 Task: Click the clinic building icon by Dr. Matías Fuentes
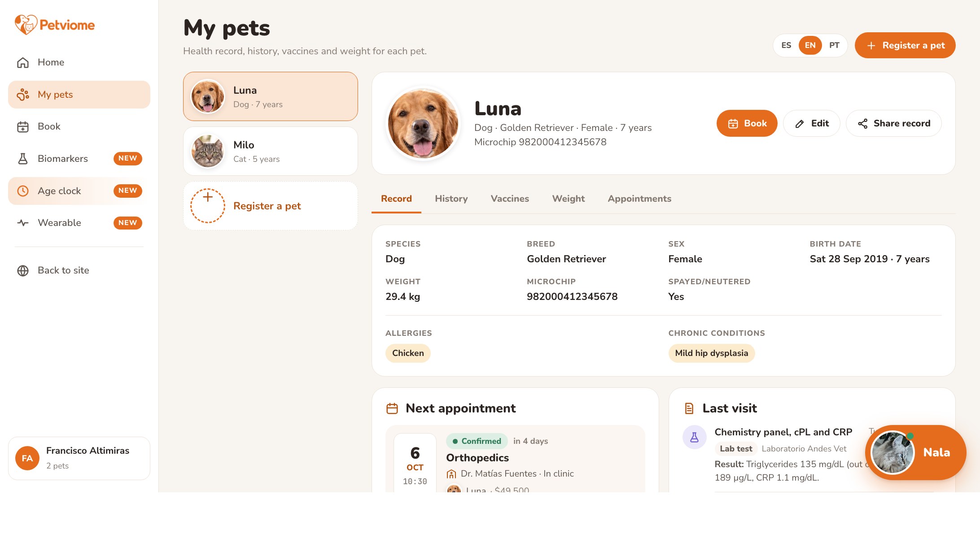pyautogui.click(x=451, y=474)
